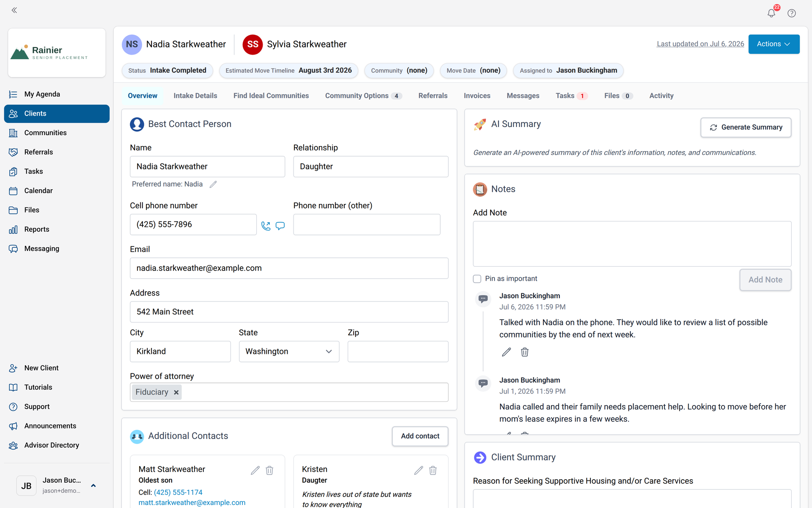
Task: Edit preferred name pencil icon
Action: (213, 184)
